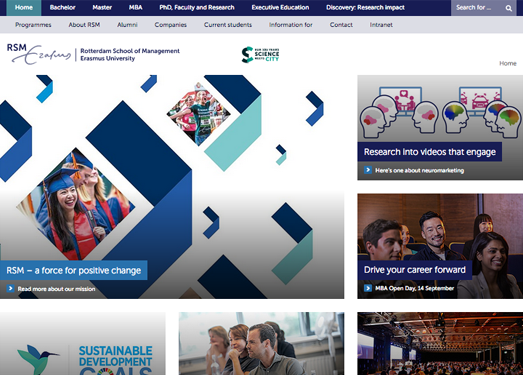Open the conference hall photo thumbnail
Screen dimensions: 523x375
[x=440, y=344]
